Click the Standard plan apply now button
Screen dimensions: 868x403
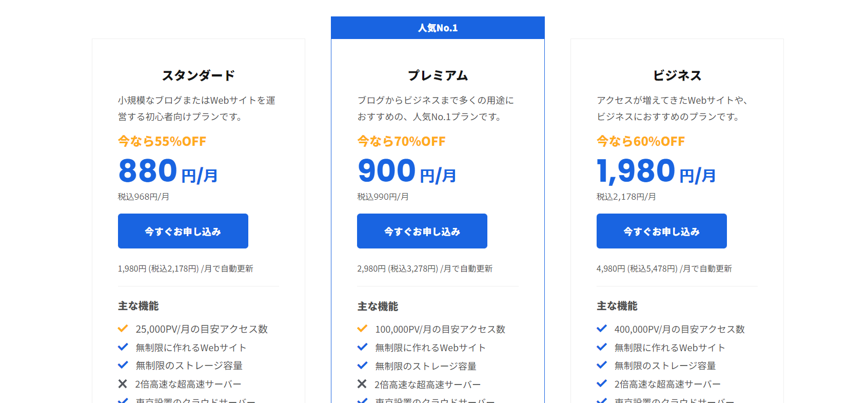coord(183,231)
